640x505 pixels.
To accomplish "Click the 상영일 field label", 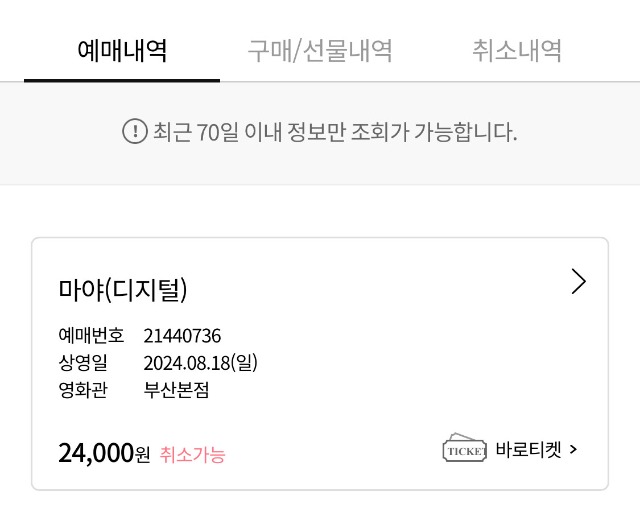I will [x=83, y=363].
